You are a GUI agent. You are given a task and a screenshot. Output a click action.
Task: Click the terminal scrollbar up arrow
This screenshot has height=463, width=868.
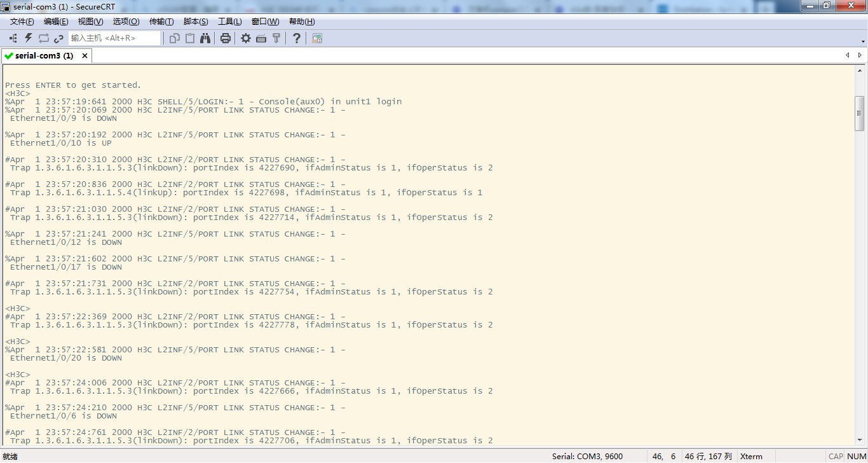click(x=860, y=71)
